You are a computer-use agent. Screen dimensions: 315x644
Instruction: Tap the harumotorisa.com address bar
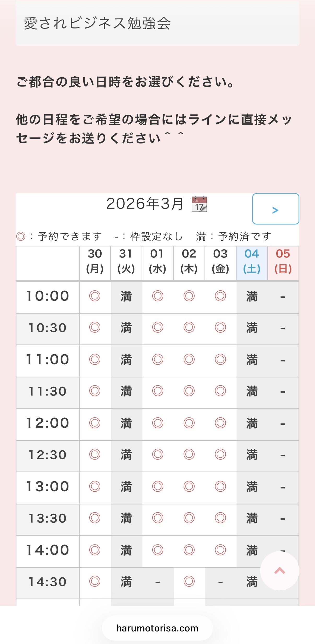[157, 628]
